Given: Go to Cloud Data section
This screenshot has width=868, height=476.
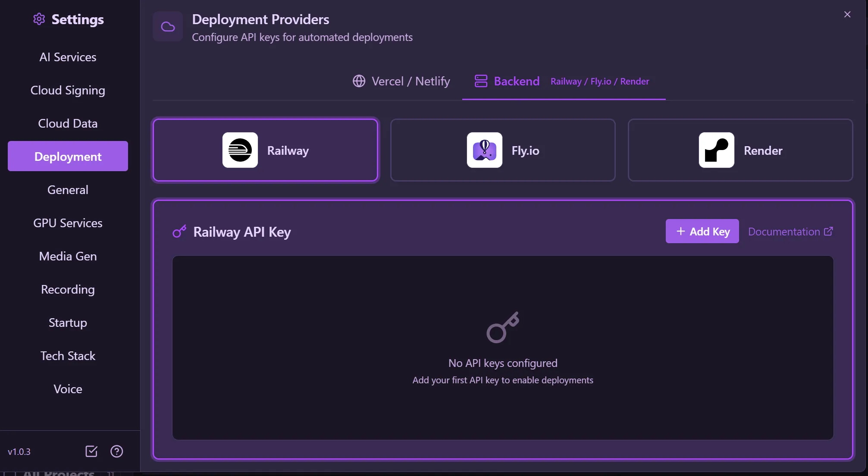Looking at the screenshot, I should (x=68, y=123).
